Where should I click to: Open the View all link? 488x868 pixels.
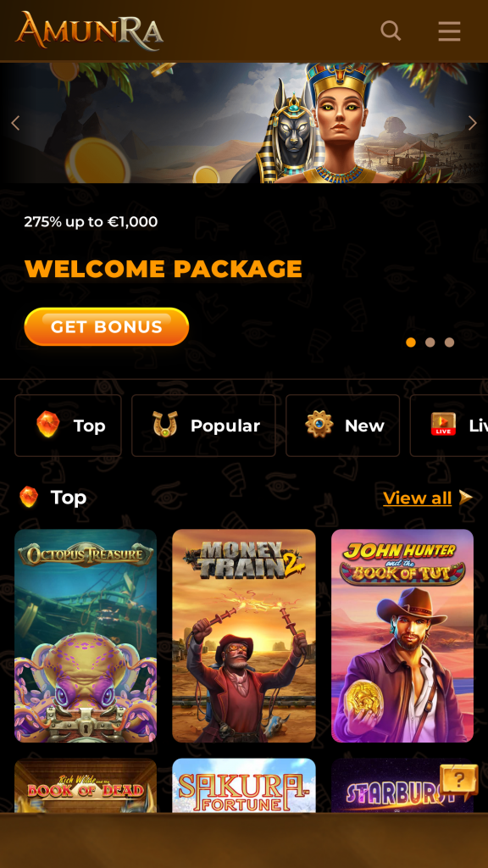(x=417, y=498)
